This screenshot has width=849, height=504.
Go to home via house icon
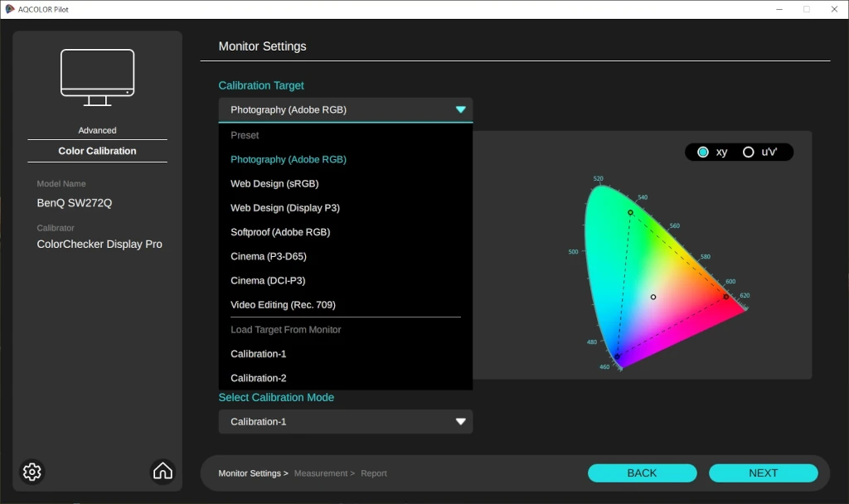click(x=163, y=471)
